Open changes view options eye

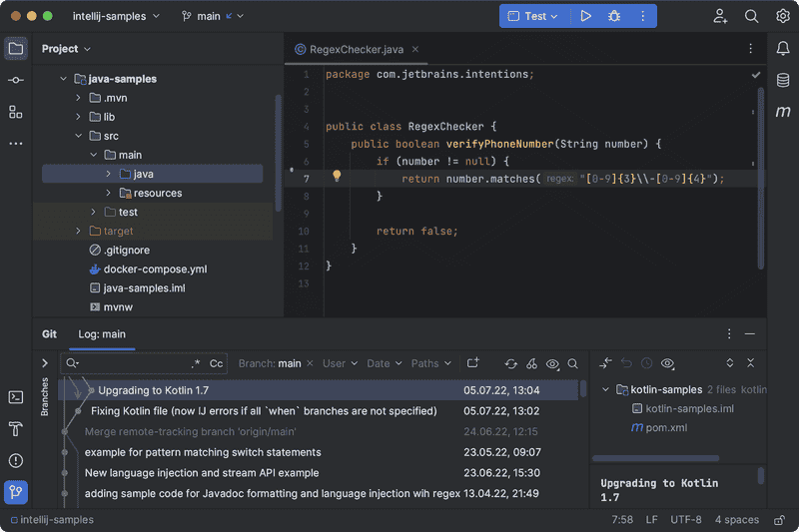click(x=667, y=363)
